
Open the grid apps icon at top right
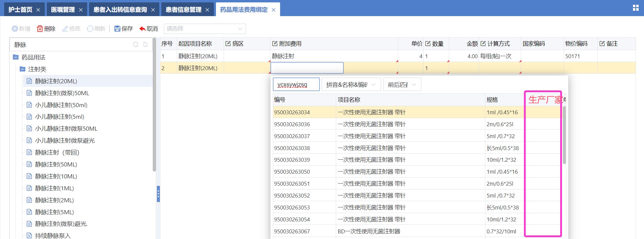click(x=636, y=8)
